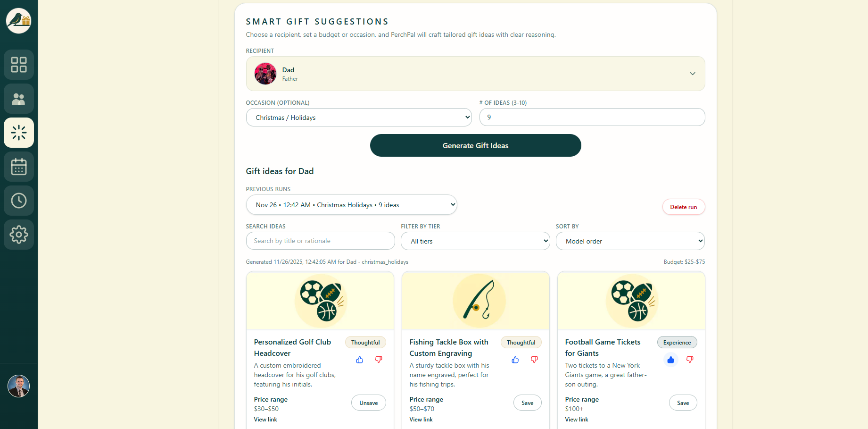
Task: Select the Thoughtful tier tag on golf headcover
Action: pyautogui.click(x=365, y=342)
